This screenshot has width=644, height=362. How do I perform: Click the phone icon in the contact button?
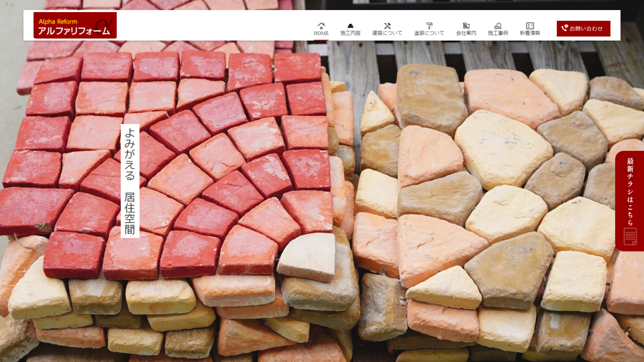[564, 29]
